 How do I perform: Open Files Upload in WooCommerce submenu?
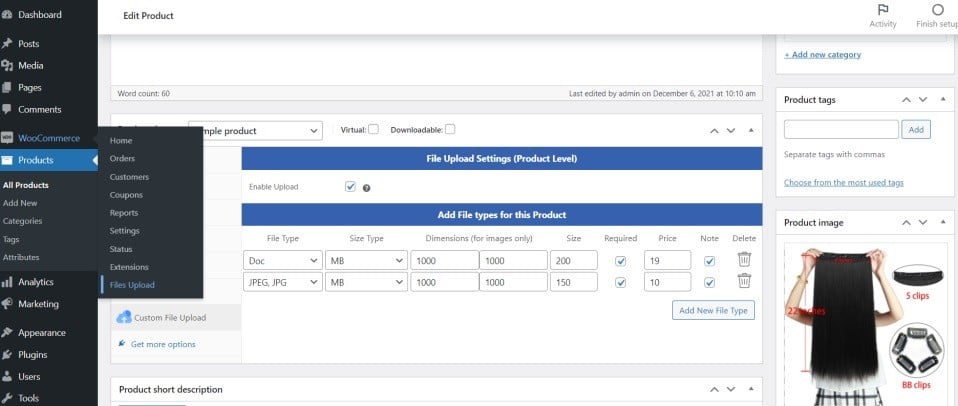click(132, 285)
